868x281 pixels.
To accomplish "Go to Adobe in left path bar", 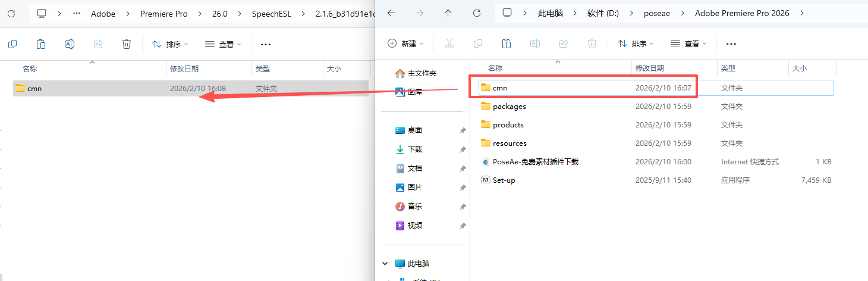I will click(103, 13).
